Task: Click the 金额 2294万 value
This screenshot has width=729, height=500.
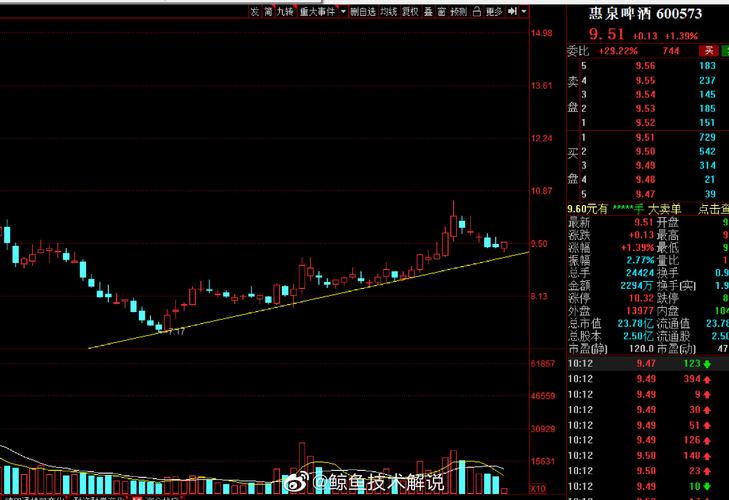Action: click(637, 285)
